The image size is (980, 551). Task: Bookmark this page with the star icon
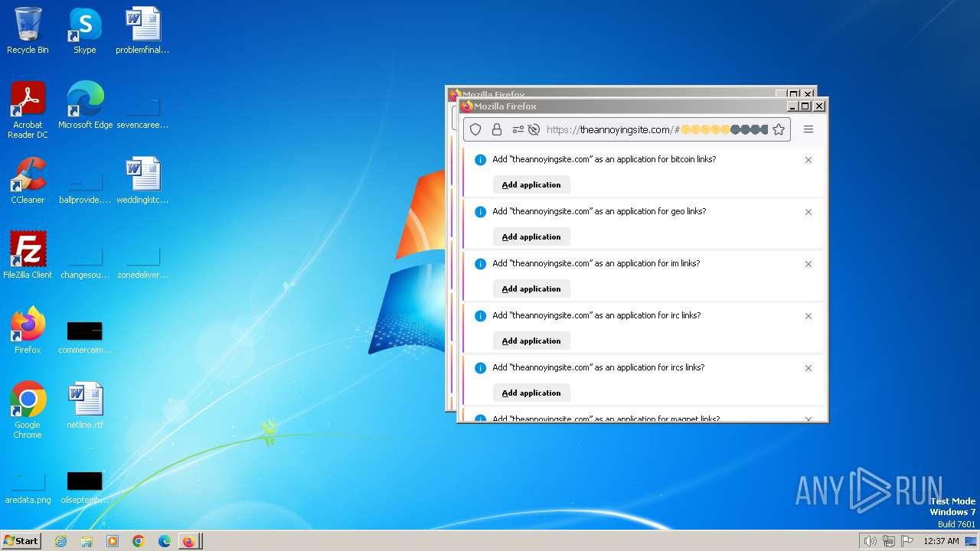tap(779, 129)
